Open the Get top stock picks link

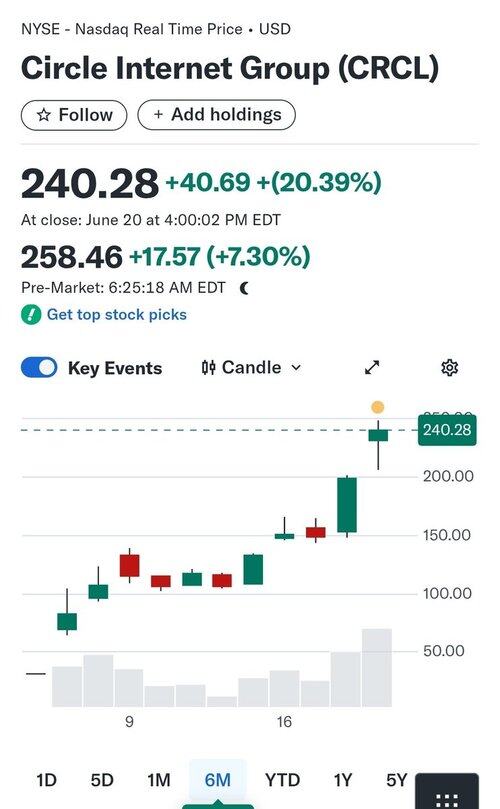pos(117,314)
